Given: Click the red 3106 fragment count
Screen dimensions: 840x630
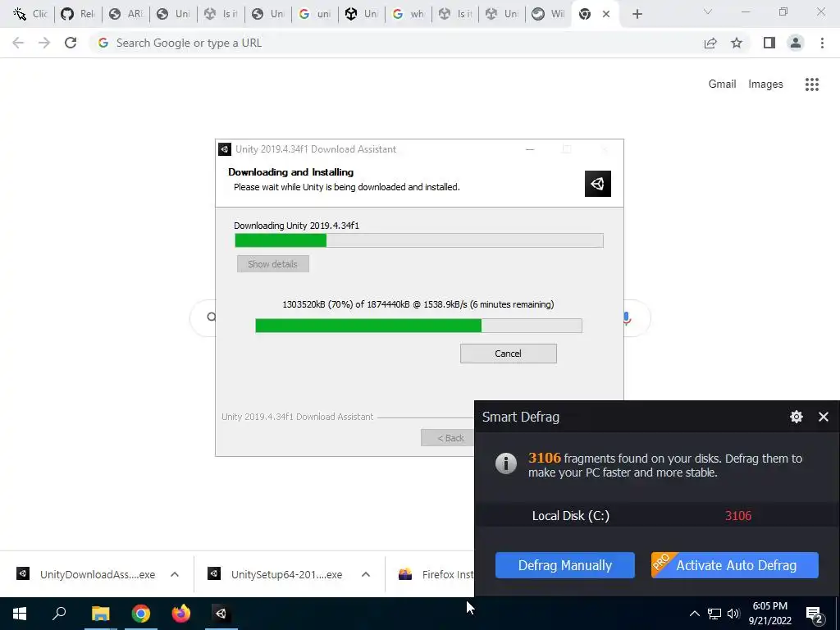Looking at the screenshot, I should click(737, 515).
